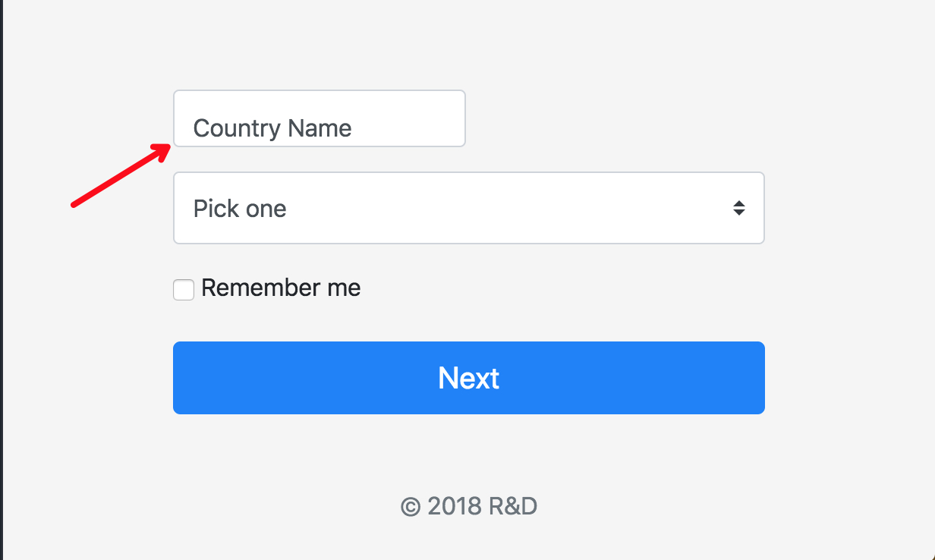Screen dimensions: 935x560
Task: Select the caret icon in Pick one
Action: [x=738, y=208]
